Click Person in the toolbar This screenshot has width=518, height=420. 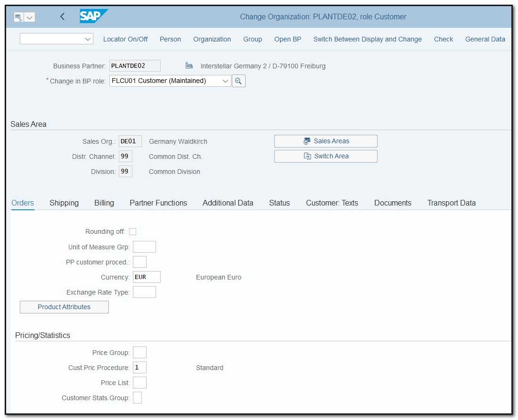[170, 39]
